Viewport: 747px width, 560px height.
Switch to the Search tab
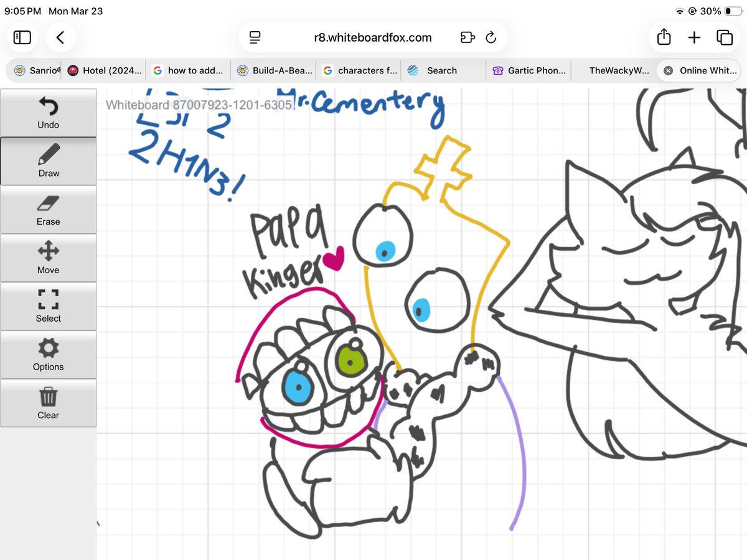click(444, 71)
